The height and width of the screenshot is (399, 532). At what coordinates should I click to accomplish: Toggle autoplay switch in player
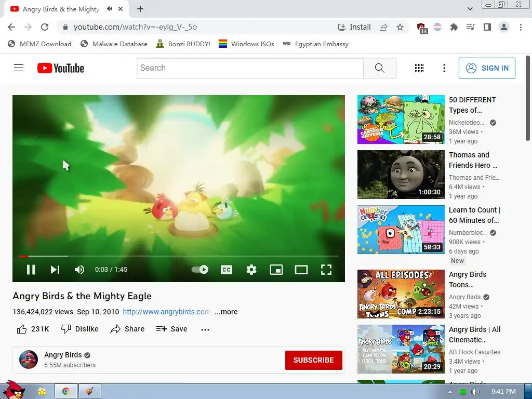pos(200,270)
